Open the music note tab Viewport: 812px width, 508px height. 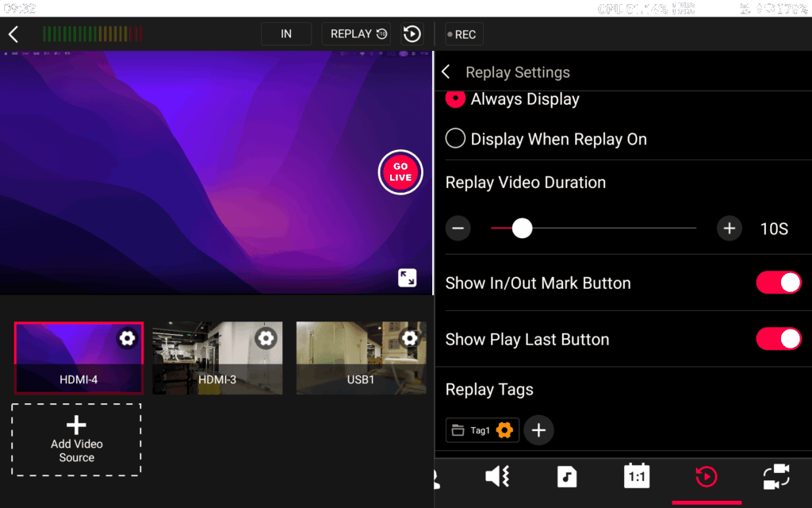pyautogui.click(x=566, y=476)
